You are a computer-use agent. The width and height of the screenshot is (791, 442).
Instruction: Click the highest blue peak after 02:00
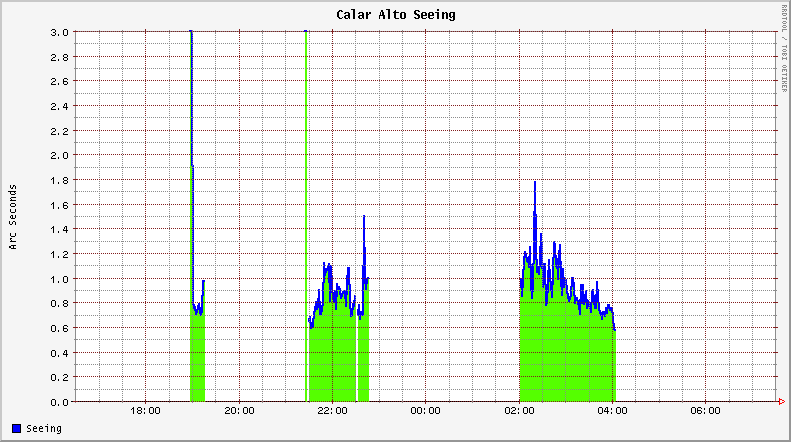click(535, 183)
